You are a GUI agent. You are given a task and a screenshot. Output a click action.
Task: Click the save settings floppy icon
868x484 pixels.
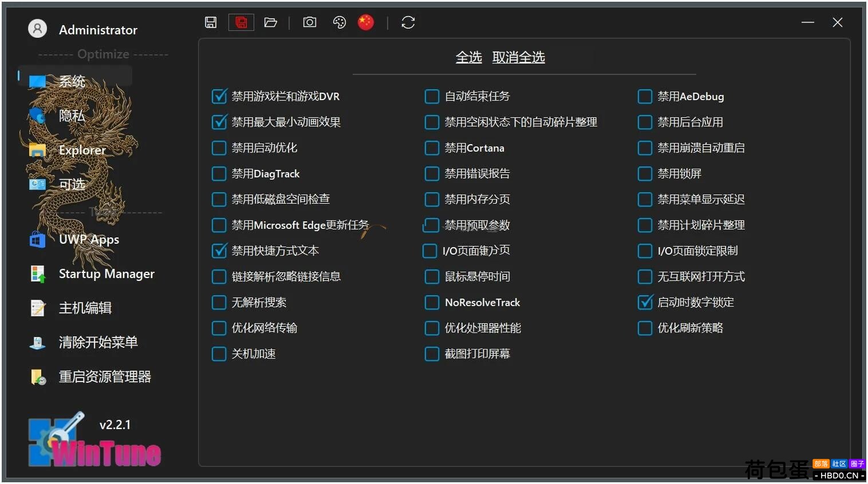[211, 22]
